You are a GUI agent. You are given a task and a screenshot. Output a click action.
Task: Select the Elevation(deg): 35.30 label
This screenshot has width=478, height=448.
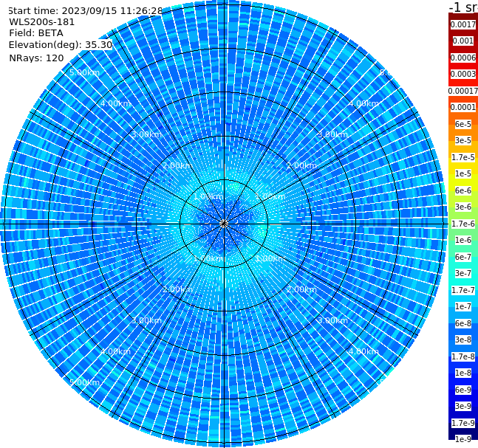(x=61, y=45)
